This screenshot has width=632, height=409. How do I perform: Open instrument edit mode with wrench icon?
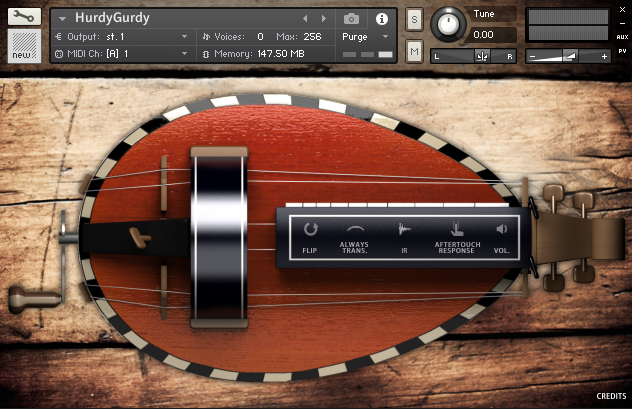point(24,16)
